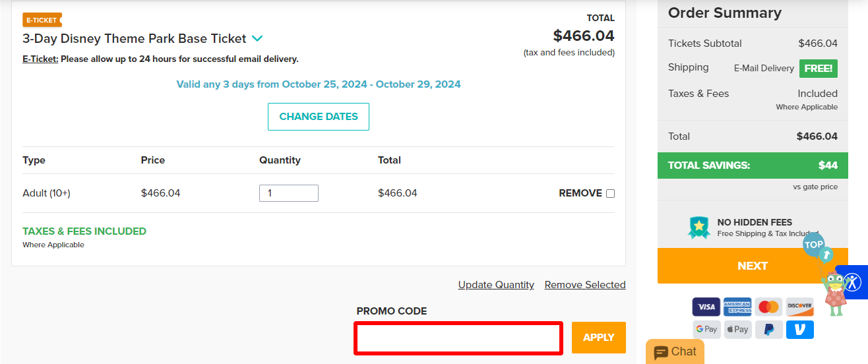868x364 pixels.
Task: Click the TOP balloon scroll-up icon
Action: [x=815, y=245]
